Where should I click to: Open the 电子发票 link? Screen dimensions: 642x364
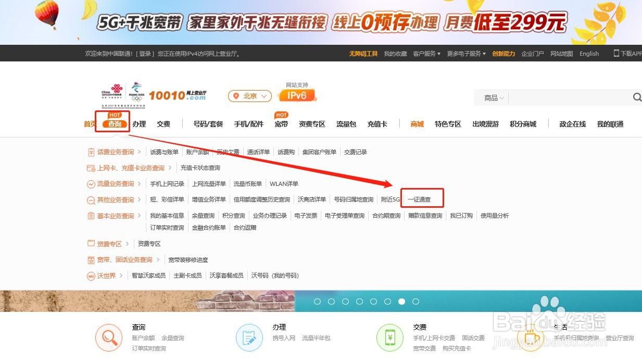point(306,216)
